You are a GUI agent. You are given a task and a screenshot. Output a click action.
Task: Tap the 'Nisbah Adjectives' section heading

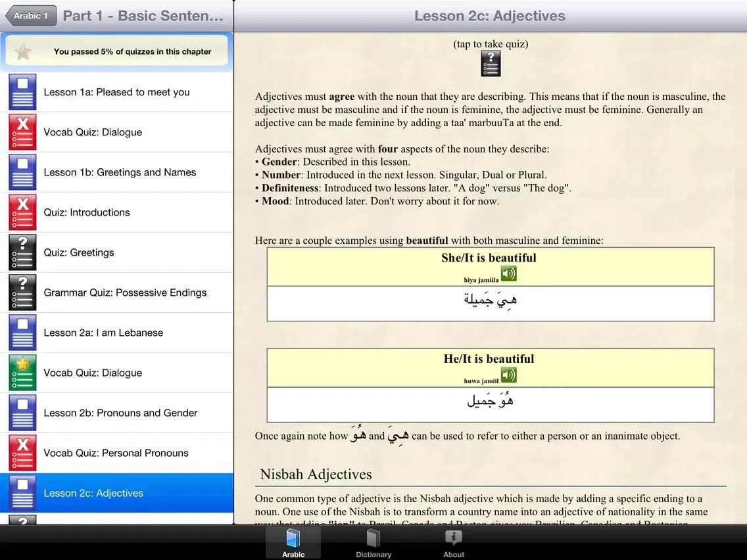click(316, 475)
